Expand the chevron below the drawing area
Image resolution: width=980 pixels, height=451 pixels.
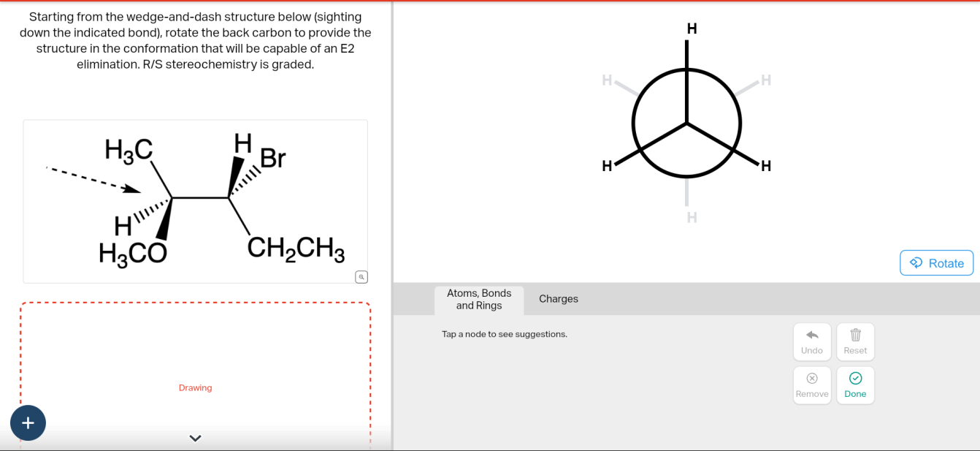click(x=194, y=437)
